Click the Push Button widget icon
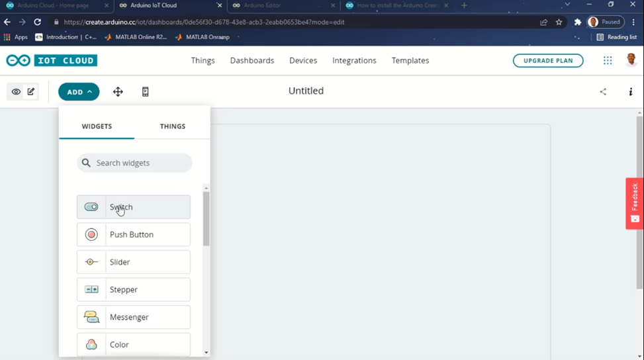644x360 pixels. coord(91,234)
